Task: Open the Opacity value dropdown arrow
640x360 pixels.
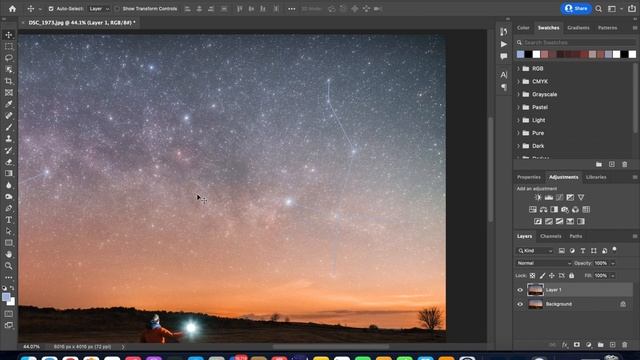Action: 613,263
